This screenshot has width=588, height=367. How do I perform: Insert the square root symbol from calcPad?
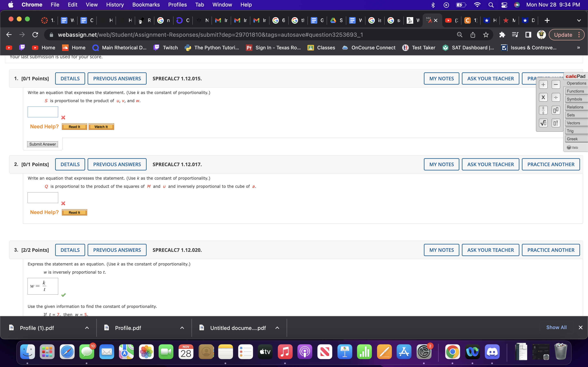click(x=543, y=123)
